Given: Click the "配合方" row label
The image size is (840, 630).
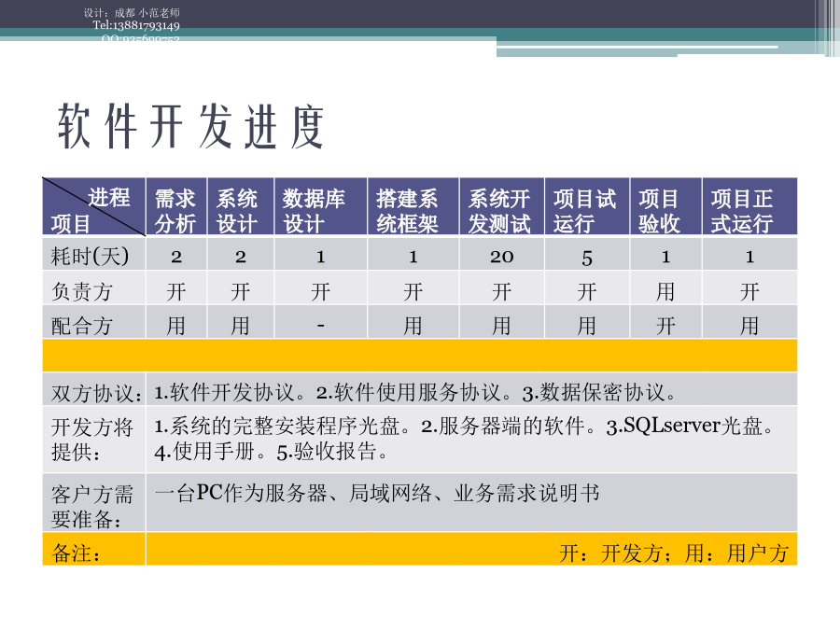Looking at the screenshot, I should point(81,326).
